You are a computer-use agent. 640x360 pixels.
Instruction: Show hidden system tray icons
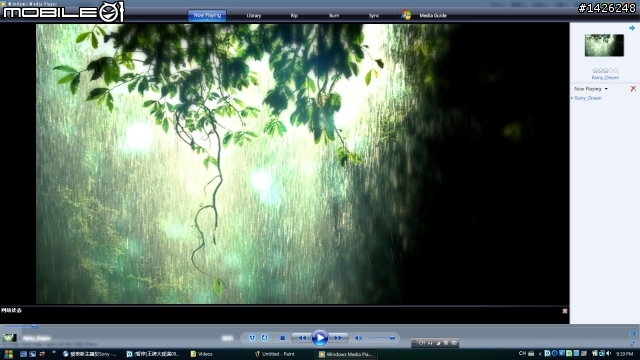540,354
